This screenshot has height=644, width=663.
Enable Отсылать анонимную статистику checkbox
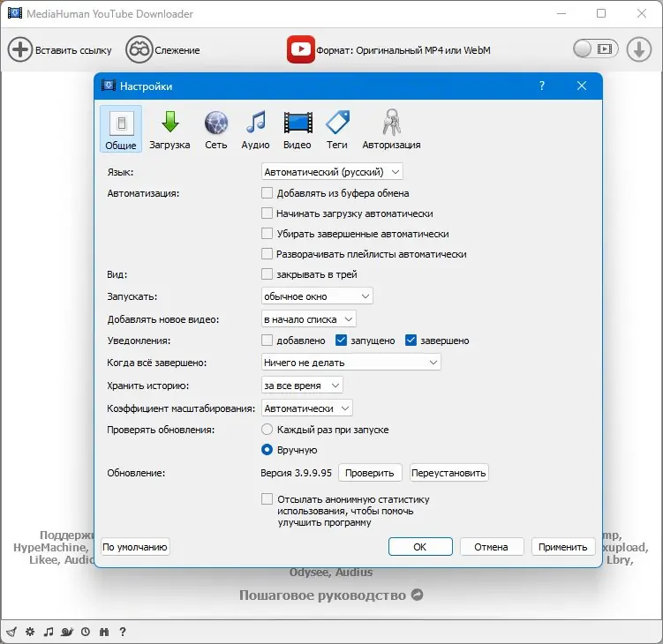click(267, 499)
